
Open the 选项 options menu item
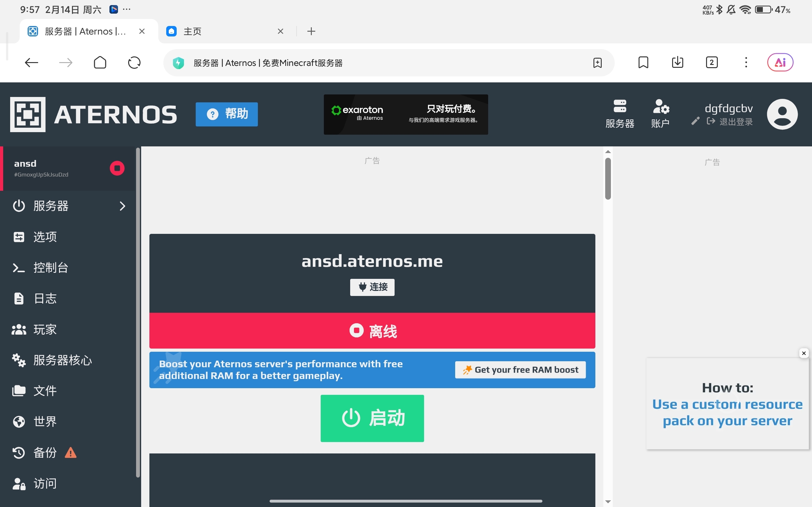point(45,237)
